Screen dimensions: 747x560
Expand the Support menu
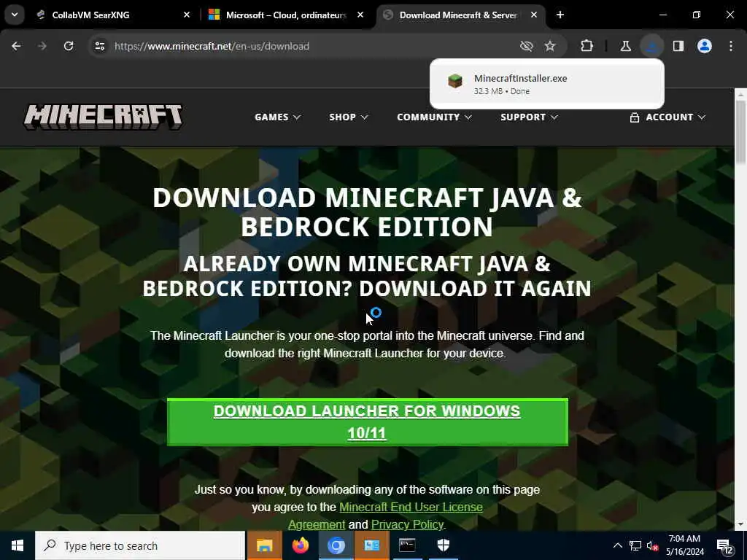pos(529,117)
